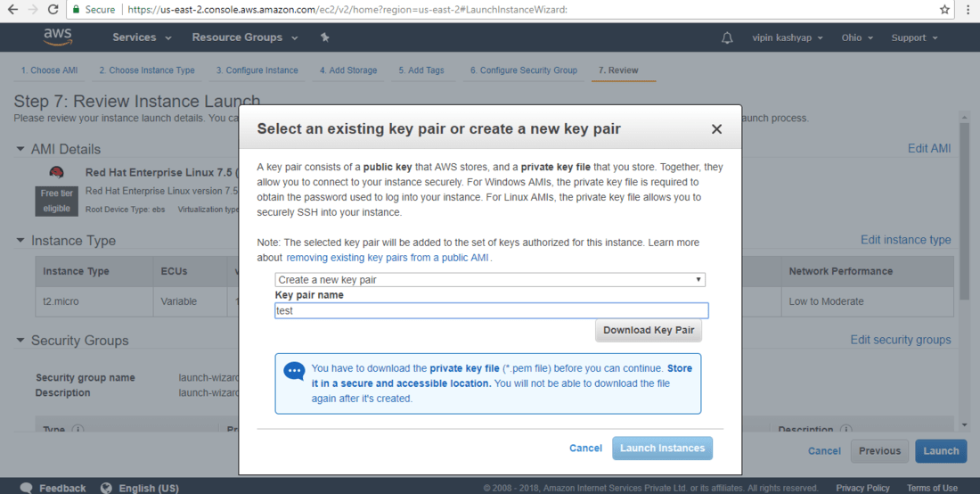This screenshot has height=494, width=980.
Task: Reload the browser page
Action: [53, 10]
